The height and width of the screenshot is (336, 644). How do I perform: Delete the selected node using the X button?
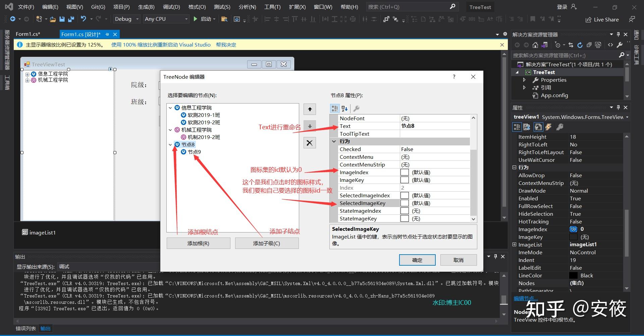click(309, 142)
